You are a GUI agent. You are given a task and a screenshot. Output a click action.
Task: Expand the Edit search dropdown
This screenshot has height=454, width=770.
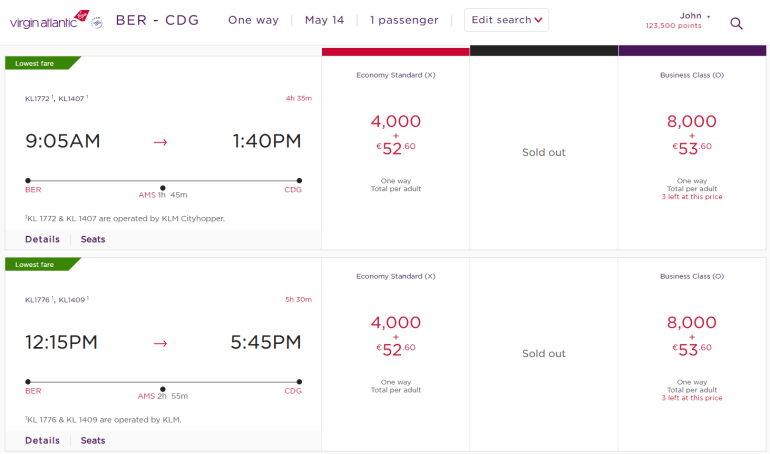point(507,20)
